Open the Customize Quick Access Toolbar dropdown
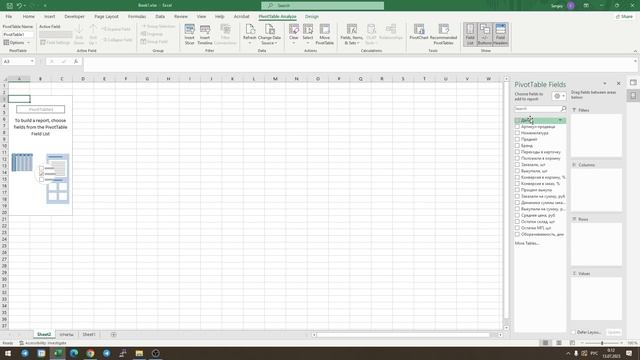Viewport: 640px width, 360px height. coord(45,6)
